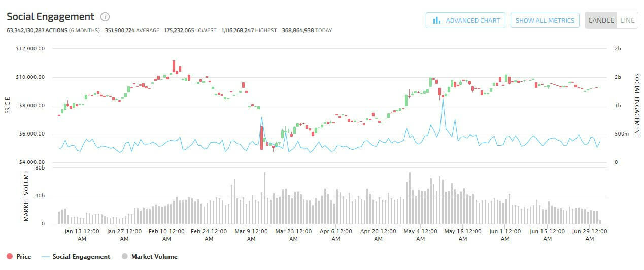Open the Social Engagement info icon
Screen dimensions: 644x270
[105, 17]
